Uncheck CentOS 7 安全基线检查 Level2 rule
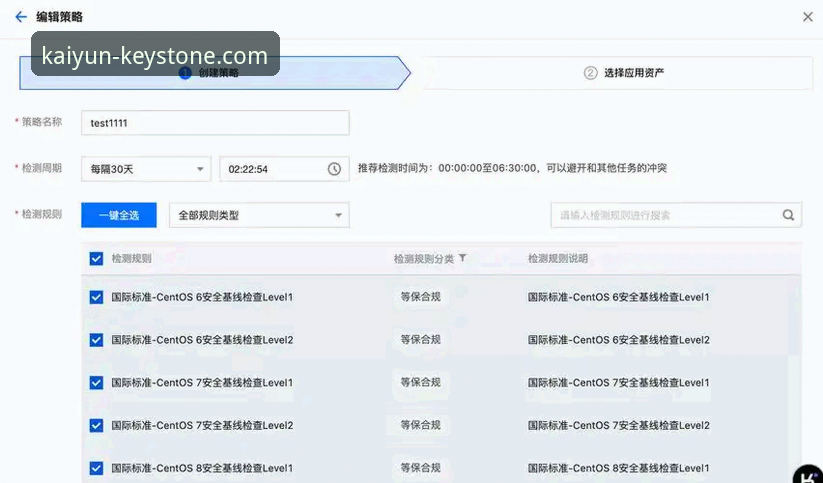The width and height of the screenshot is (823, 483). click(x=97, y=426)
